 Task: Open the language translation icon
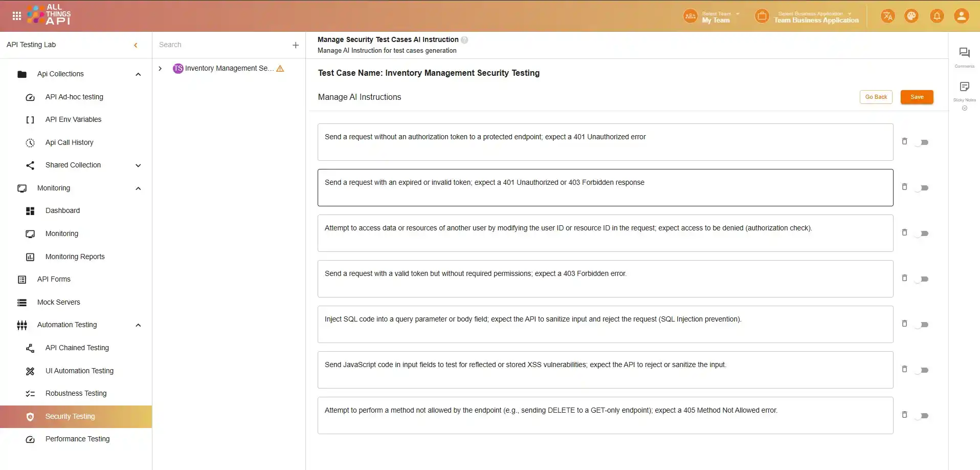[887, 16]
